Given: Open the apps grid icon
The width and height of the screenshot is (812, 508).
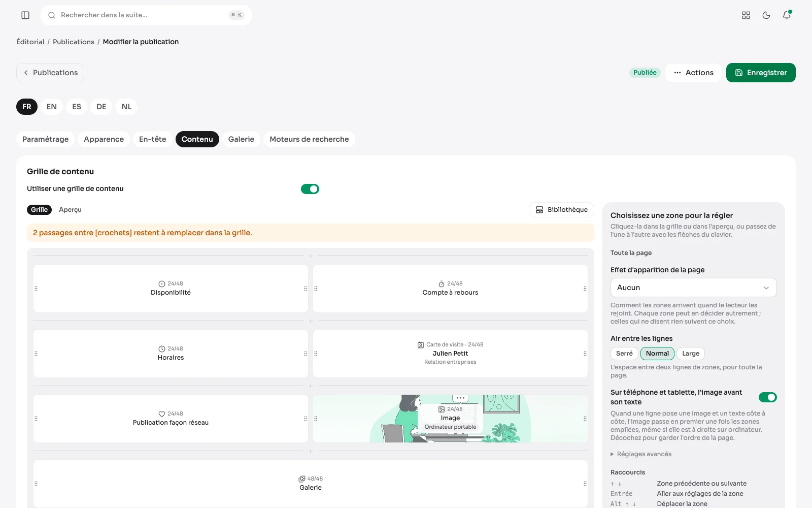Looking at the screenshot, I should [x=746, y=15].
